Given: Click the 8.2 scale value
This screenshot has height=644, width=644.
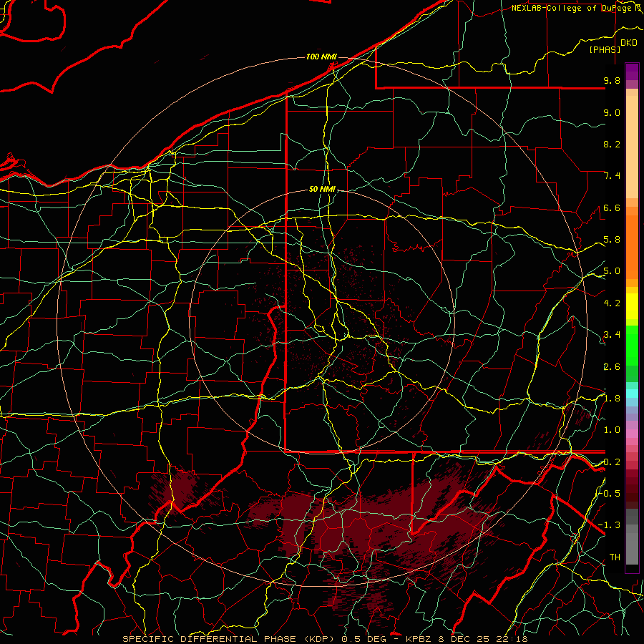Looking at the screenshot, I should [612, 145].
